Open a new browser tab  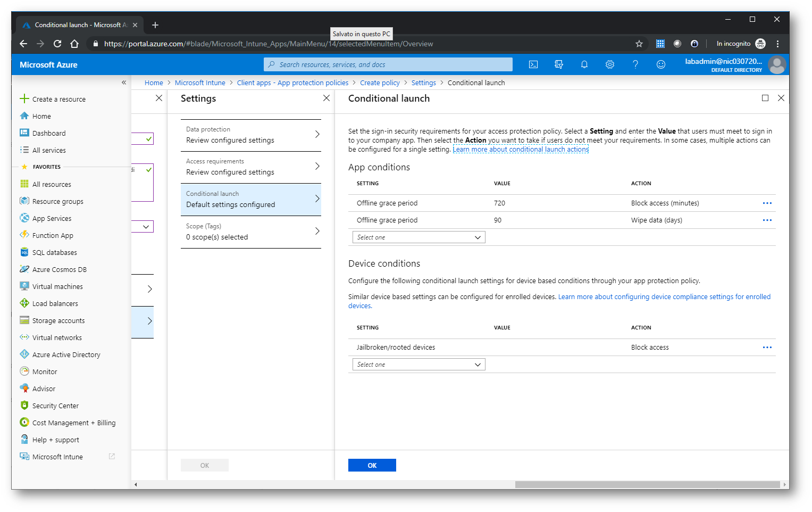click(x=155, y=25)
